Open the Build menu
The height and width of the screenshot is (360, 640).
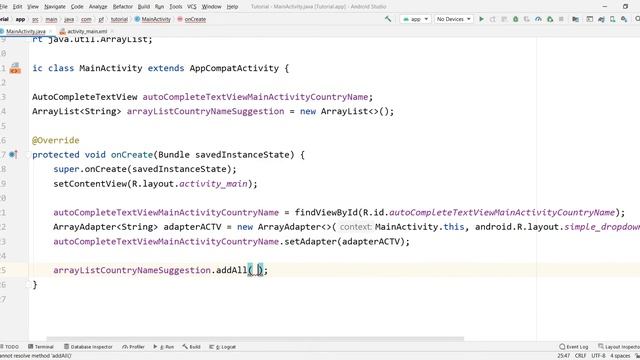point(144,7)
